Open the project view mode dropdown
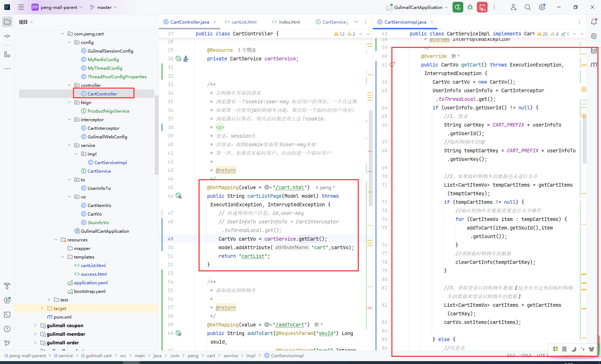Viewport: 601px width, 364px height. pyautogui.click(x=26, y=22)
